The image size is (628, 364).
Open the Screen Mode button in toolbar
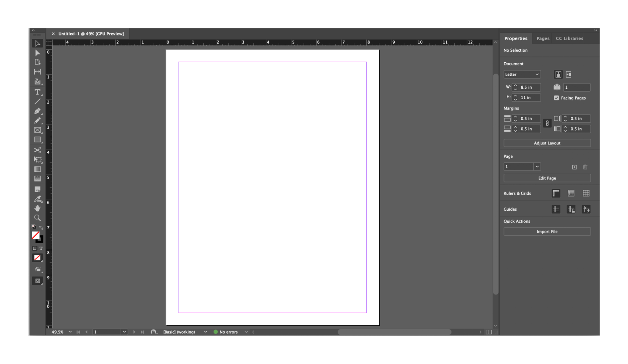pos(38,281)
